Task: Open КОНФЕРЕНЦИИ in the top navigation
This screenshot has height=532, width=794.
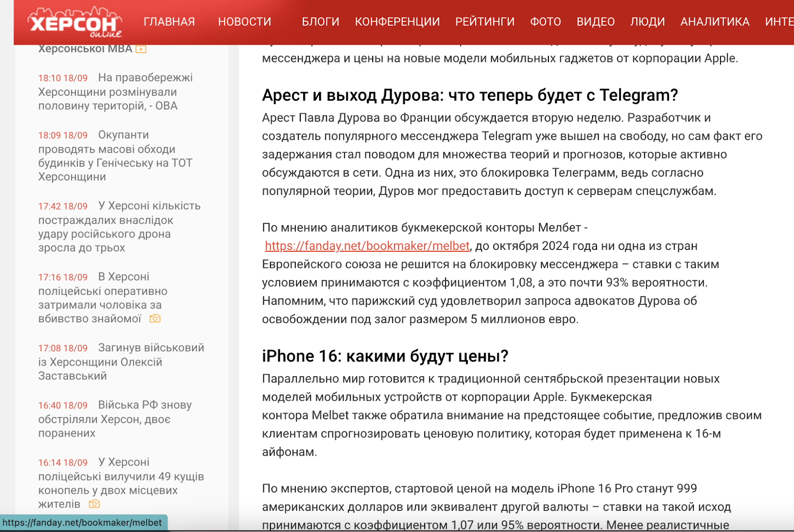Action: click(397, 22)
